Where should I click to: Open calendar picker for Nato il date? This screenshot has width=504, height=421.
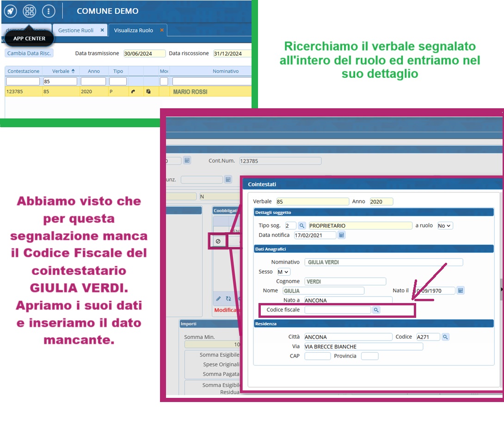tap(460, 291)
